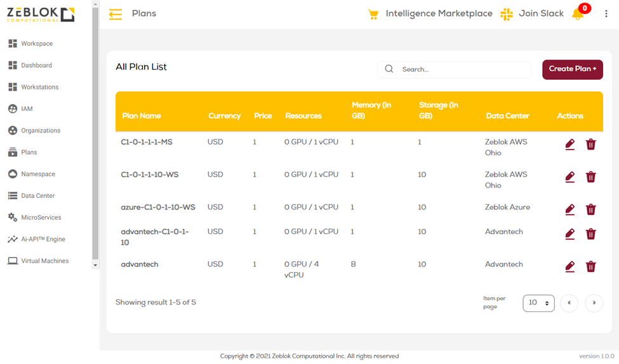Go to next page of plans

coord(594,303)
